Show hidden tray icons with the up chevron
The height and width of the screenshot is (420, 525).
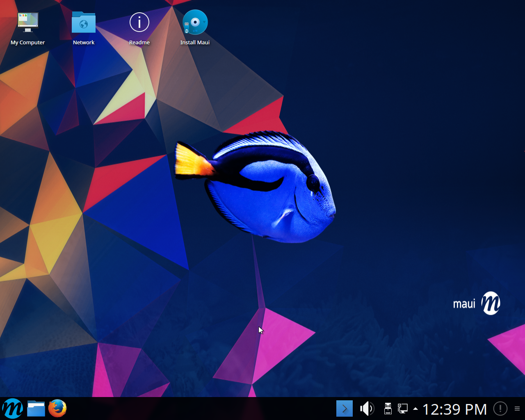click(415, 409)
